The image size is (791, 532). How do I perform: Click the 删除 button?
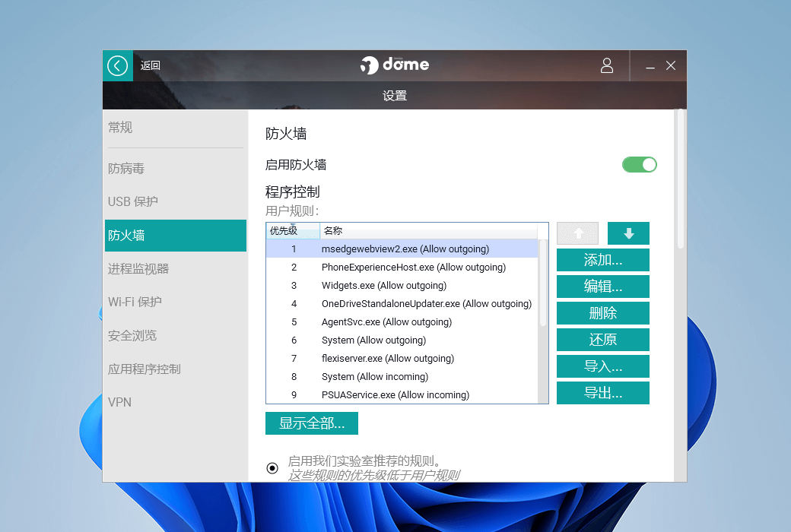(x=602, y=313)
